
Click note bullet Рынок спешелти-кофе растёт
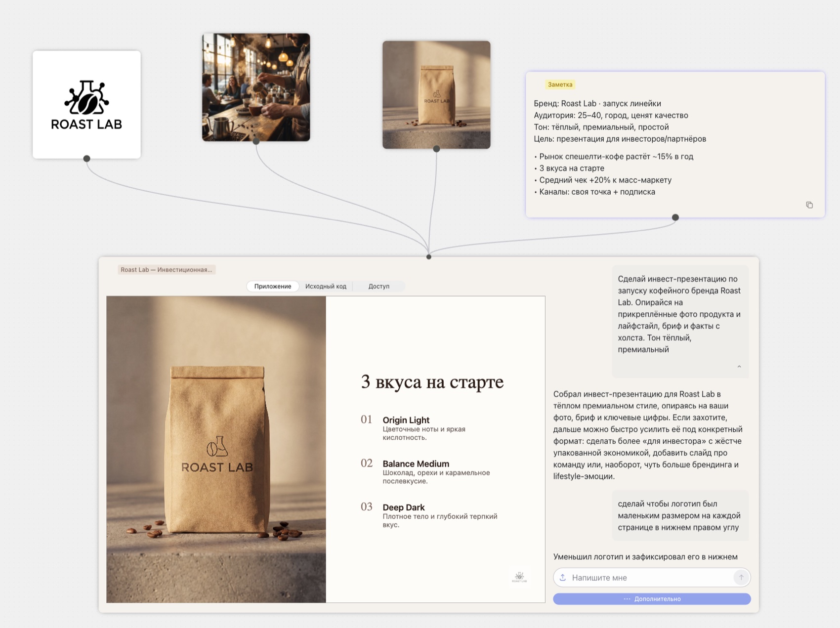(614, 157)
